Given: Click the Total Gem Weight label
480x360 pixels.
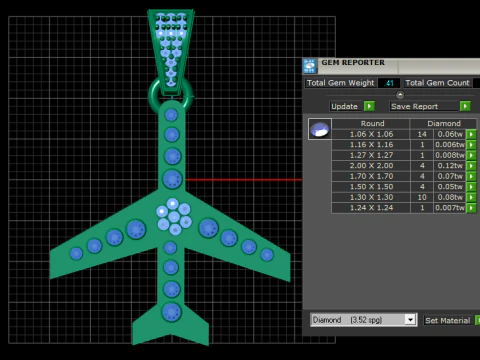Looking at the screenshot, I should point(340,83).
